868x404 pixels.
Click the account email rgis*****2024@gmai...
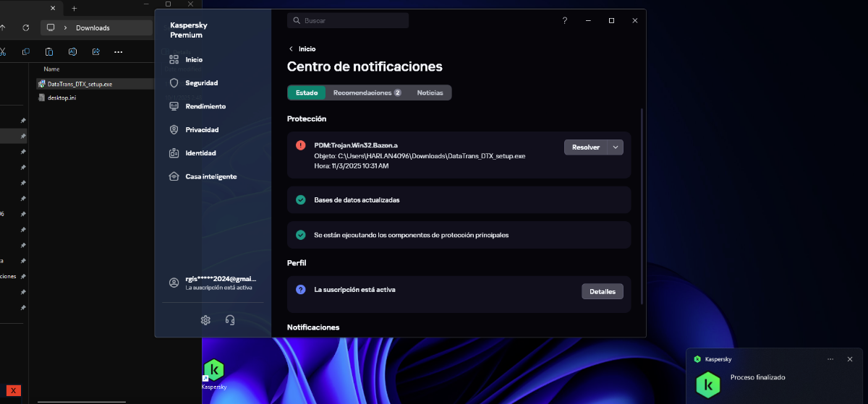(221, 279)
